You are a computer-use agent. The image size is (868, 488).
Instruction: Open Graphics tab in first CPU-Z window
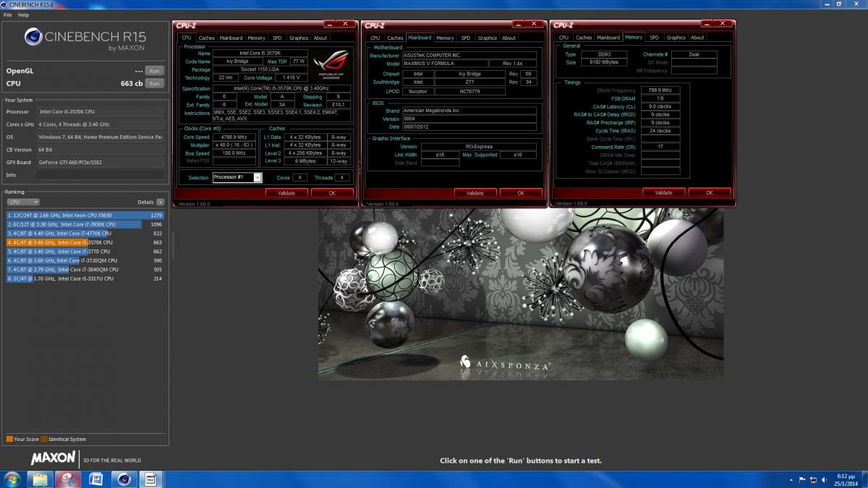coord(299,38)
